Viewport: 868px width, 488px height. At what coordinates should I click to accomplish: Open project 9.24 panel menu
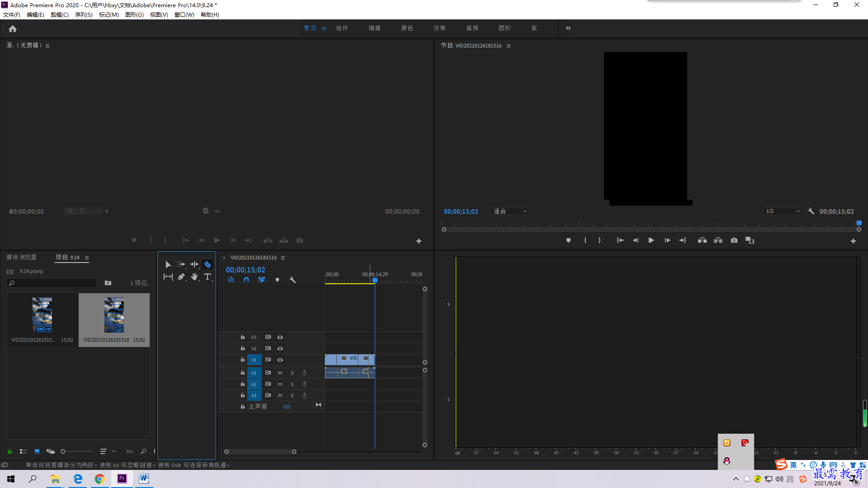coord(86,258)
